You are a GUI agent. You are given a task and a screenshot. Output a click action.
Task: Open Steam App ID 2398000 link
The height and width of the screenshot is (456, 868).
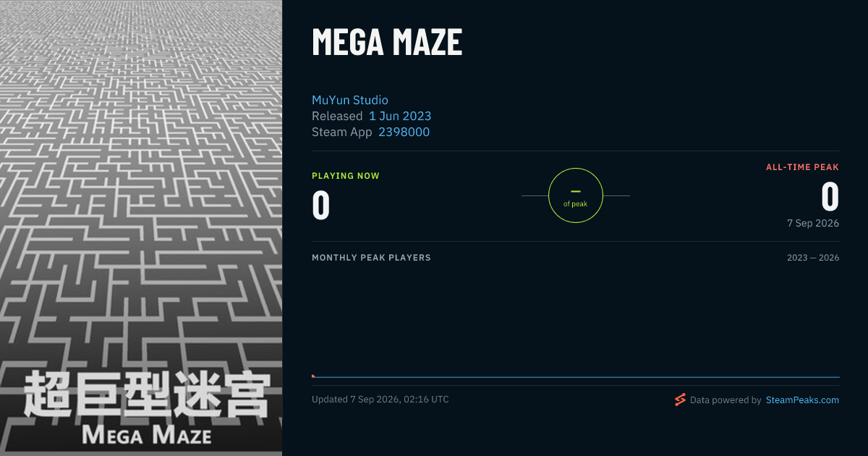pos(404,132)
